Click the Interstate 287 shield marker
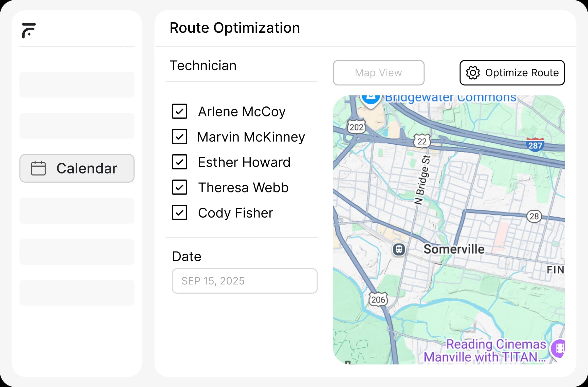 [535, 145]
